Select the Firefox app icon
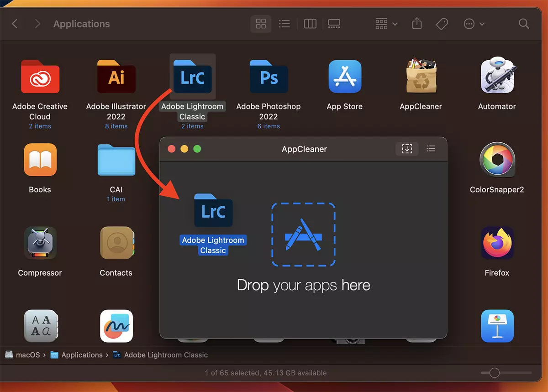This screenshot has height=392, width=548. tap(497, 243)
